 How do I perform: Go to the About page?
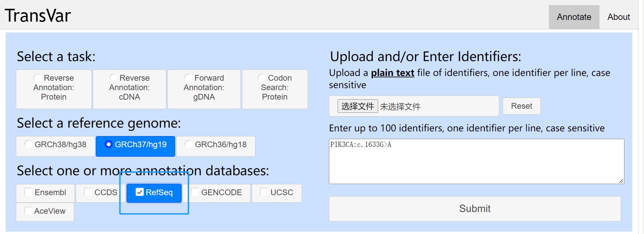pyautogui.click(x=618, y=17)
